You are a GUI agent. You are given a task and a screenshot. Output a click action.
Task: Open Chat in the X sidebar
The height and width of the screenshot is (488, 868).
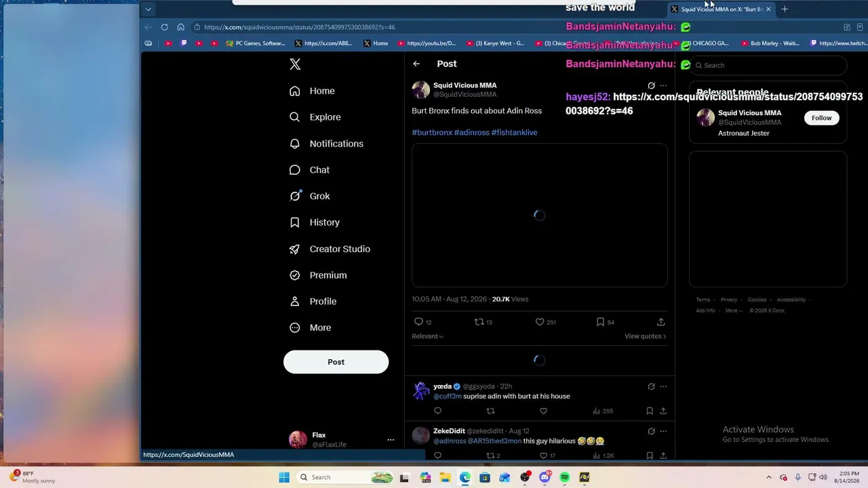click(x=309, y=170)
